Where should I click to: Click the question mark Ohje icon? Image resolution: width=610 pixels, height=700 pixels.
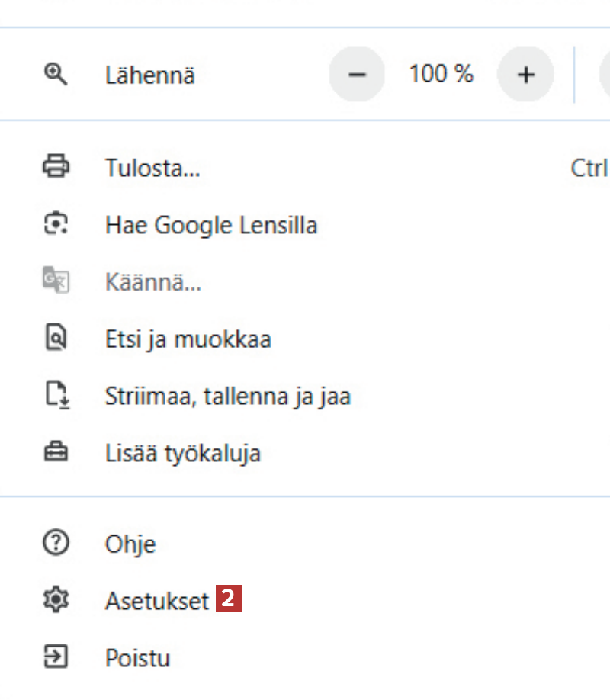coord(56,544)
